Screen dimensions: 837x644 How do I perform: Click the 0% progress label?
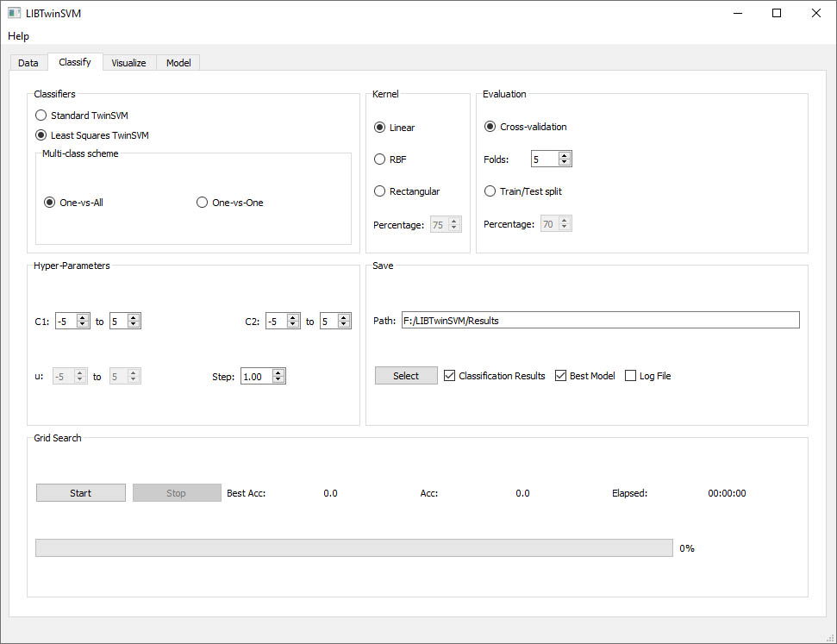tap(686, 548)
